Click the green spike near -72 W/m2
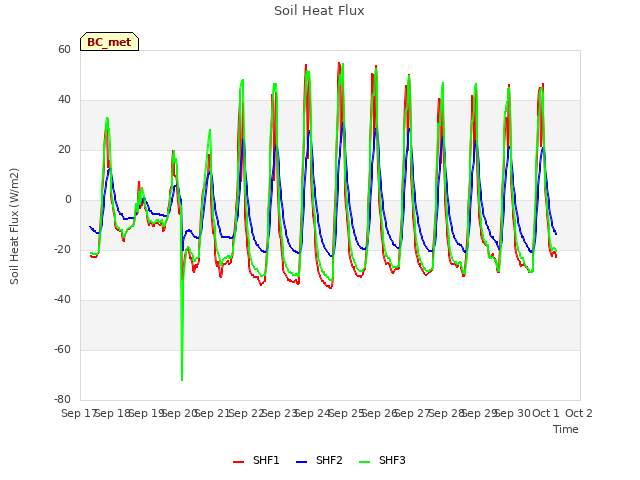The height and width of the screenshot is (480, 640). coord(182,378)
